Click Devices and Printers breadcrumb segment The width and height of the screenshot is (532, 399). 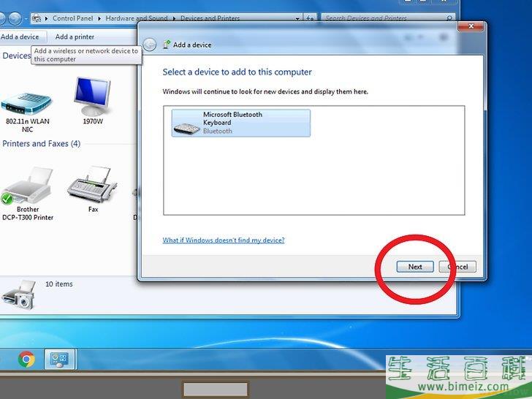coord(210,18)
